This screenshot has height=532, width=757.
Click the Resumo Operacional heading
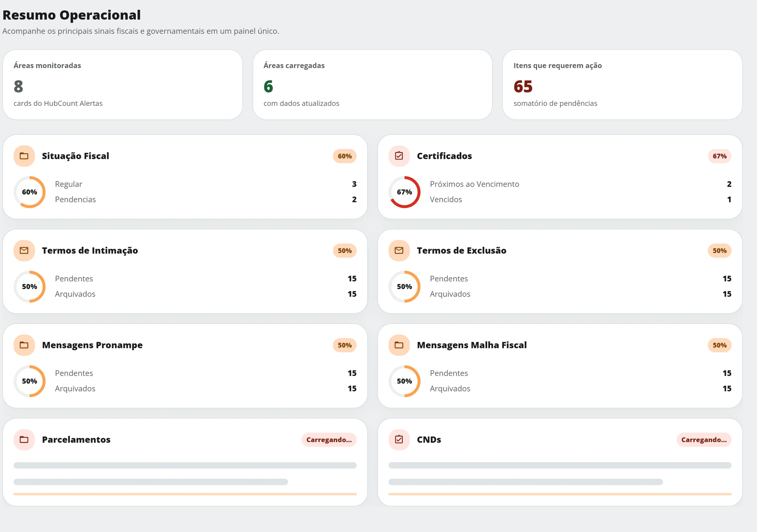tap(72, 15)
